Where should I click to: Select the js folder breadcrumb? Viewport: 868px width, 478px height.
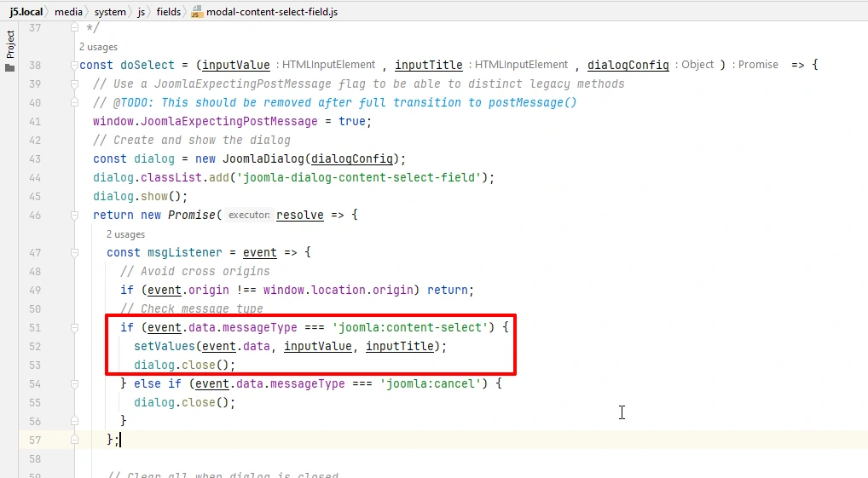coord(142,12)
